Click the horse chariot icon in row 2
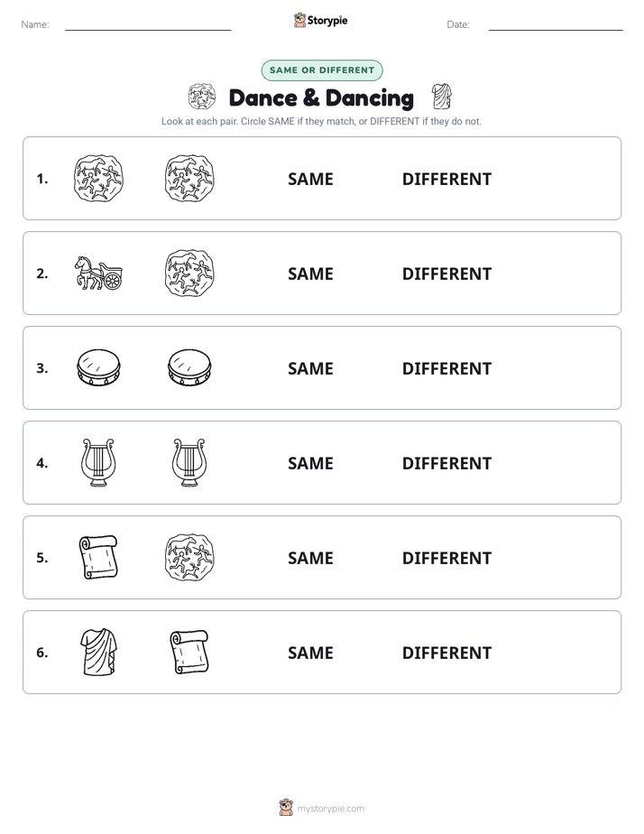644x834 pixels. (x=98, y=273)
